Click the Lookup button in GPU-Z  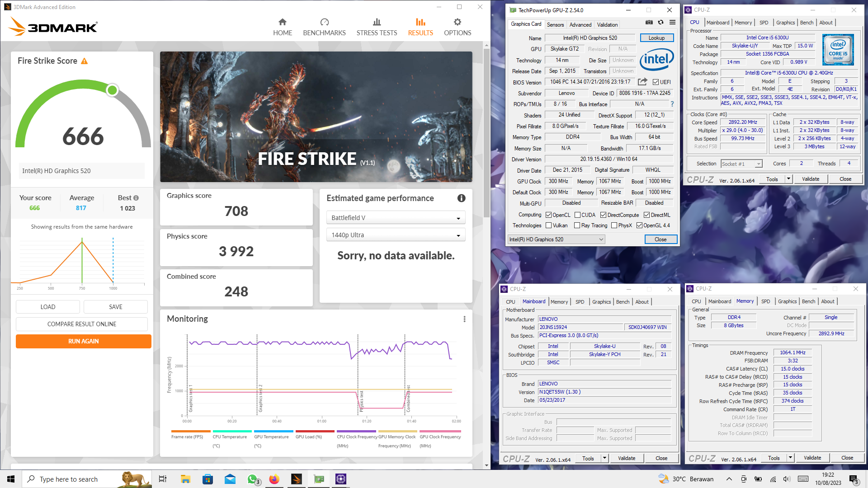656,38
